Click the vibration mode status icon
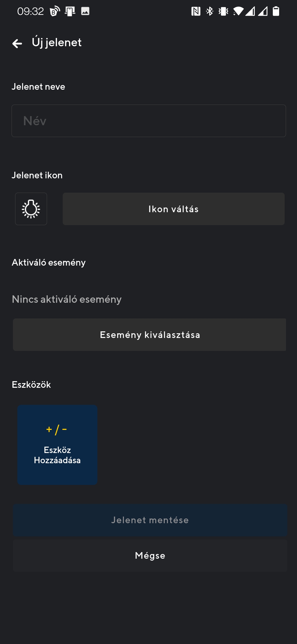 (223, 11)
